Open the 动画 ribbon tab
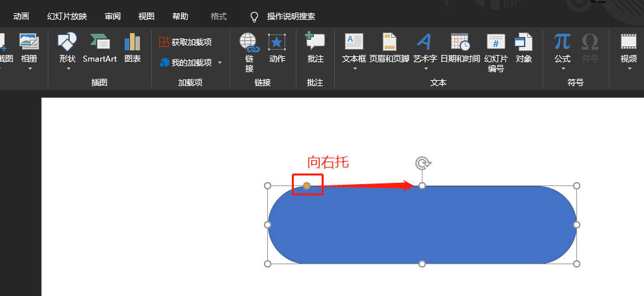 pyautogui.click(x=21, y=17)
